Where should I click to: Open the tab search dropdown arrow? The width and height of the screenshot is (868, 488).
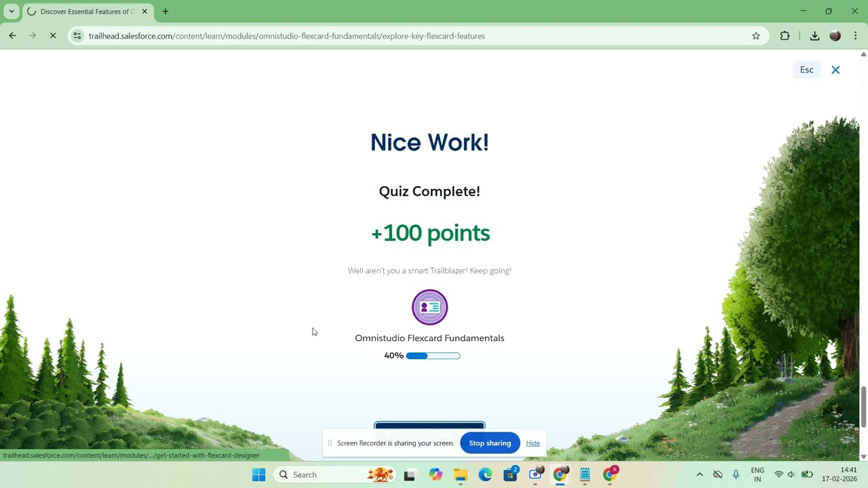[12, 12]
